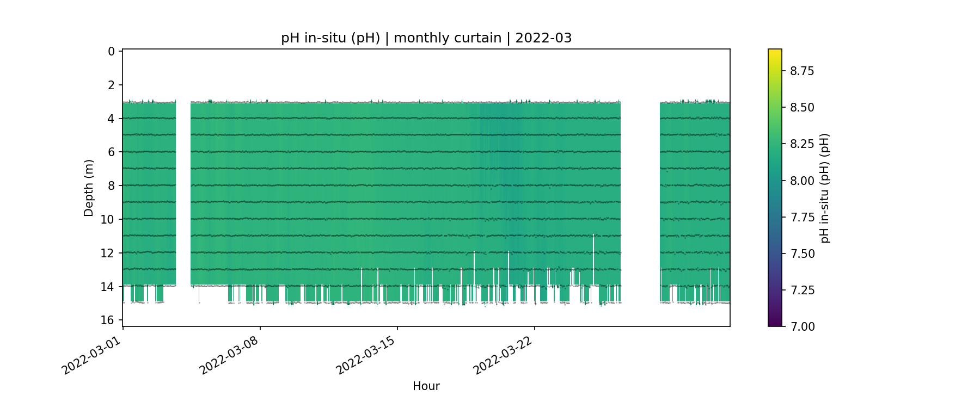Click the 7.00 colorbar tick label

click(x=802, y=326)
